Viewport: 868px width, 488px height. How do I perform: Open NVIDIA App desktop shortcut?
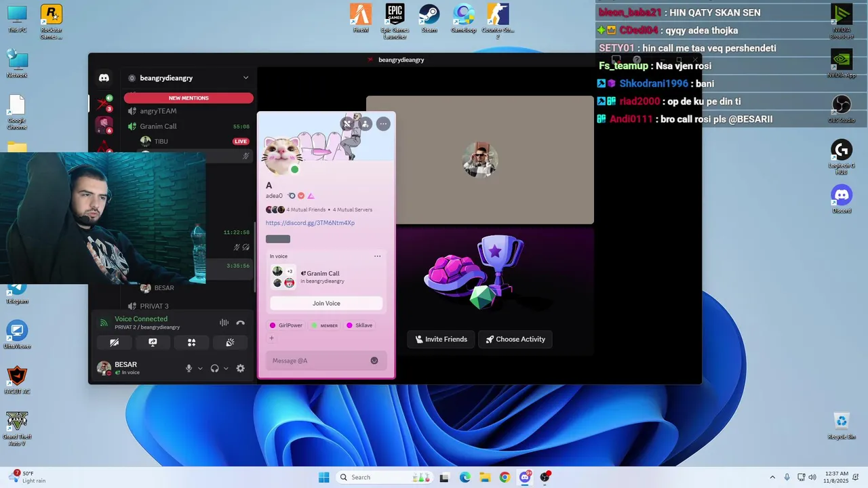[842, 64]
